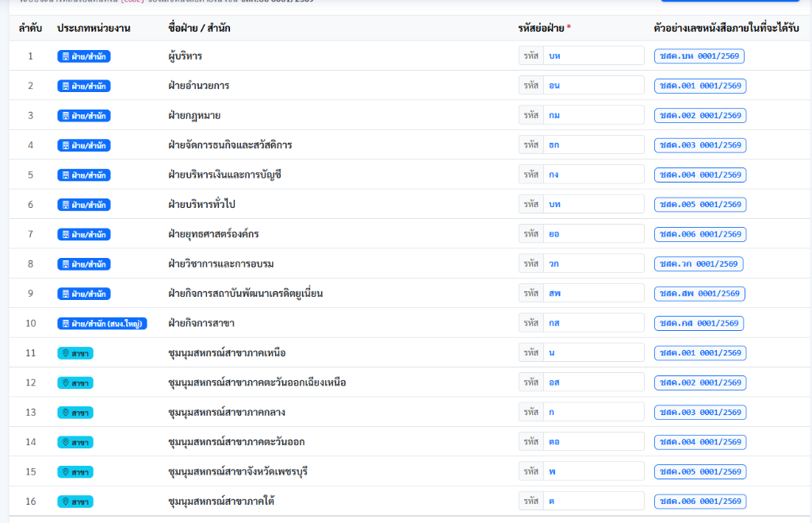Click the sample number ชสค.บห 0001/2569

point(699,56)
